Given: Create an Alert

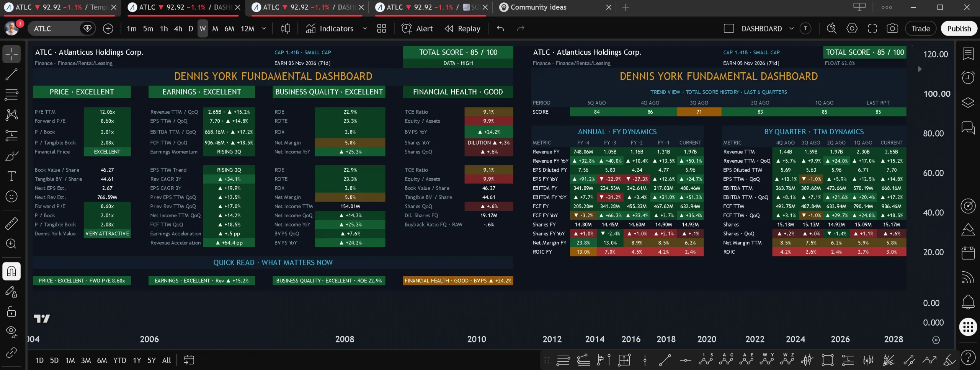Looking at the screenshot, I should (417, 28).
